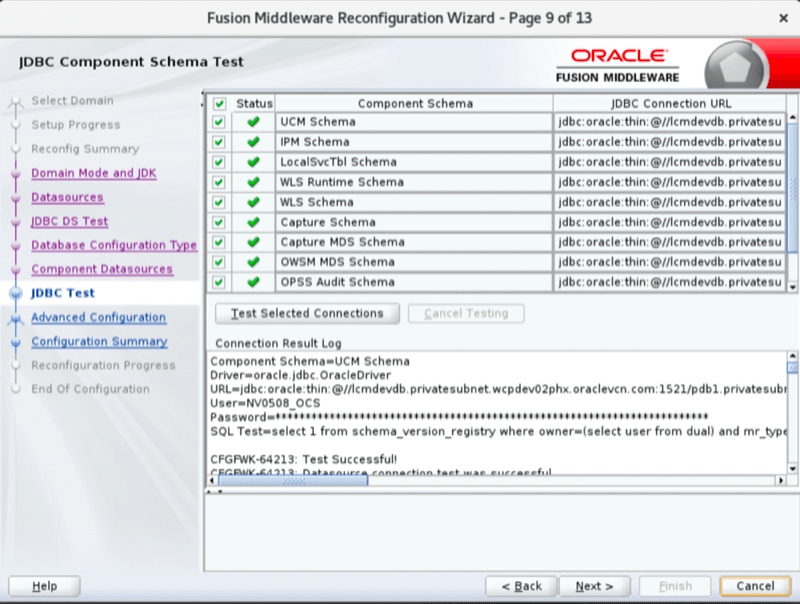The height and width of the screenshot is (604, 800).
Task: Click green status checkmark for OWSM MDS Schema
Action: pyautogui.click(x=253, y=262)
